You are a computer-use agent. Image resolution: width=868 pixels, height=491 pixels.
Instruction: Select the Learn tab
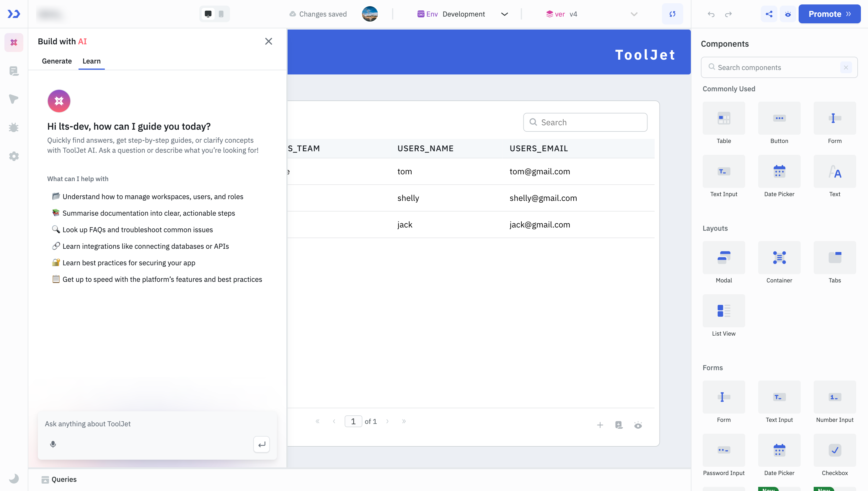(91, 61)
